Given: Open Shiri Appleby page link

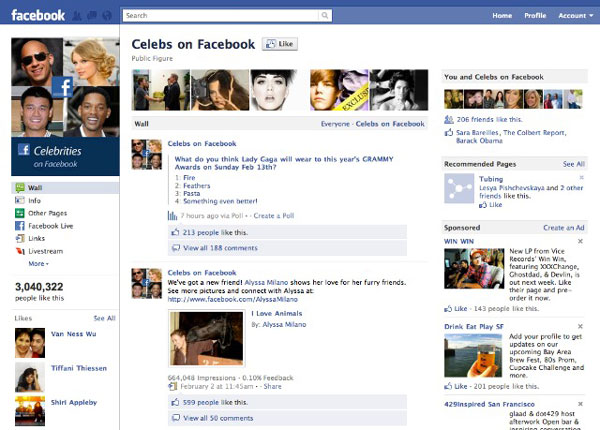Looking at the screenshot, I should (x=74, y=402).
